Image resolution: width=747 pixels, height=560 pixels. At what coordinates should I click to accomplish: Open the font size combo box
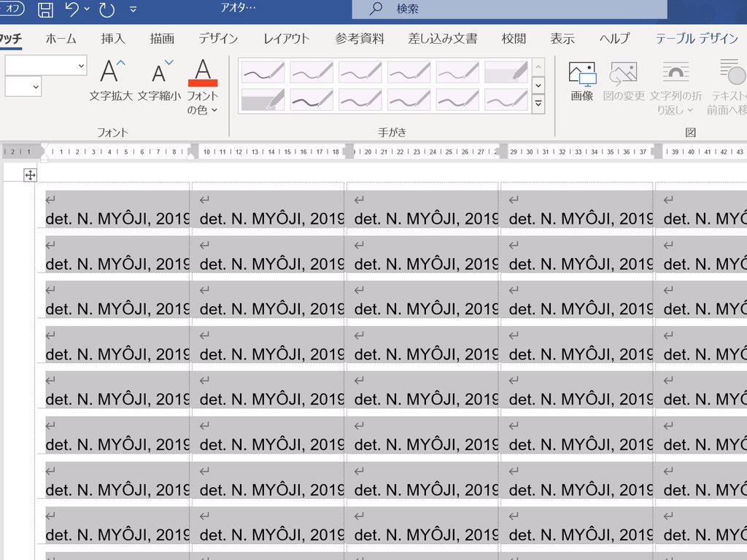tap(23, 87)
